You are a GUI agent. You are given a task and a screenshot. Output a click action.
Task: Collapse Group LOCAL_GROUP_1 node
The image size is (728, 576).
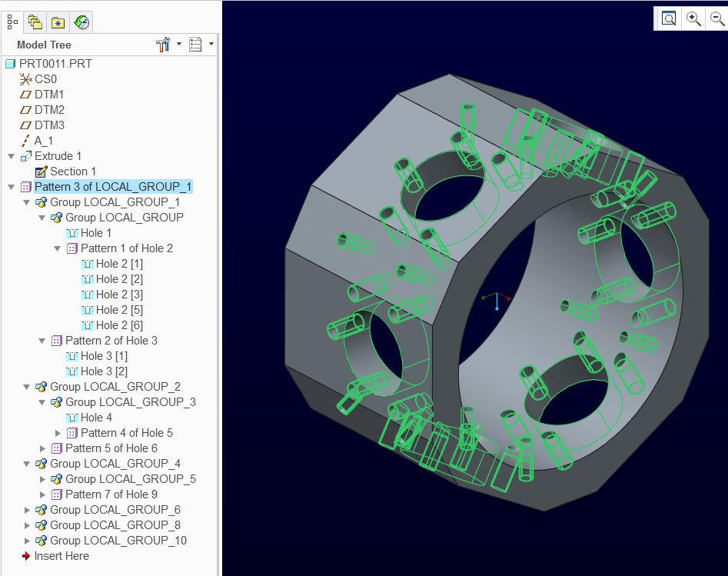(x=27, y=202)
